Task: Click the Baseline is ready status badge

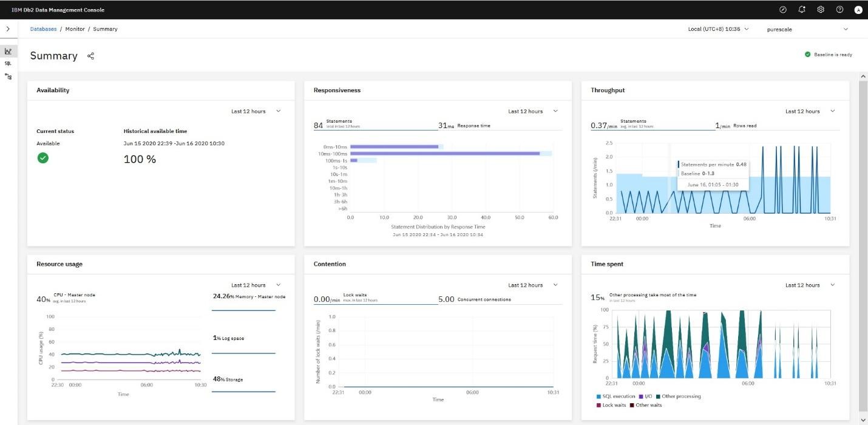Action: 829,54
